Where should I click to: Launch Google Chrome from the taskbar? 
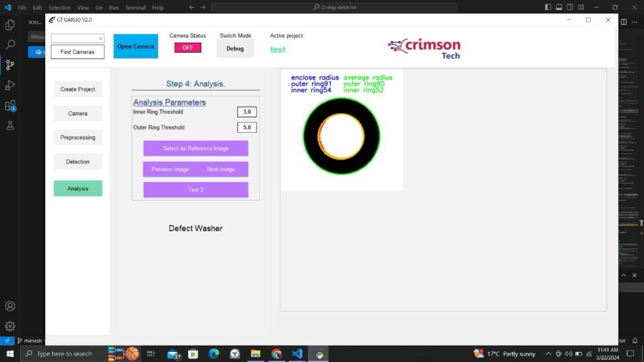pos(276,353)
